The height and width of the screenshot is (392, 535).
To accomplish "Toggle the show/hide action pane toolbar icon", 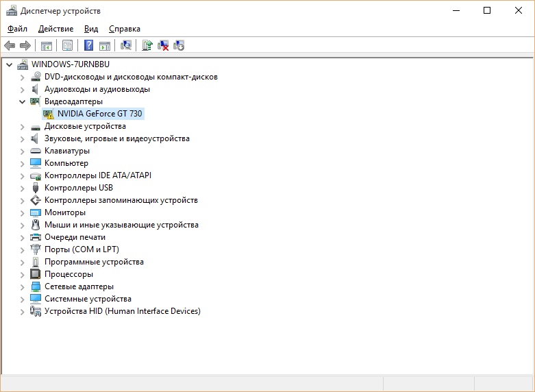I will tap(105, 45).
